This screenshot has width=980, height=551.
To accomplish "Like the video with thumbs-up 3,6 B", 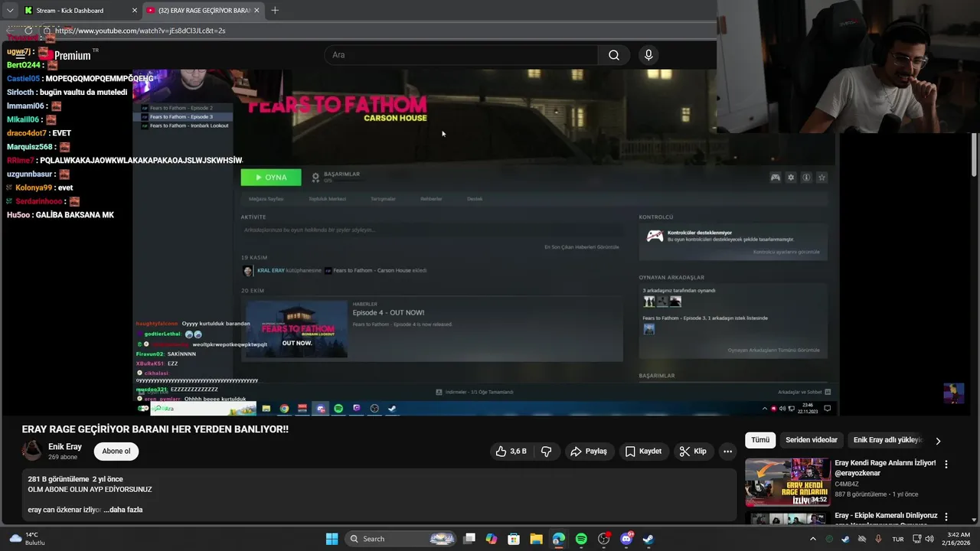I will pos(511,452).
